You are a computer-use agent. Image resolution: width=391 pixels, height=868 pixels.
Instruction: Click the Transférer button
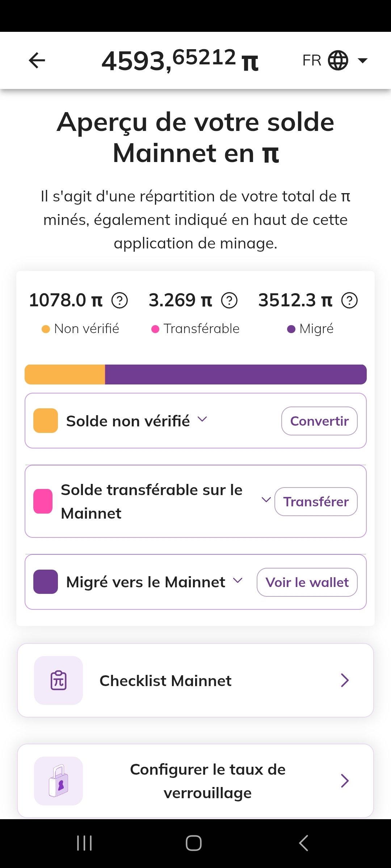(316, 502)
